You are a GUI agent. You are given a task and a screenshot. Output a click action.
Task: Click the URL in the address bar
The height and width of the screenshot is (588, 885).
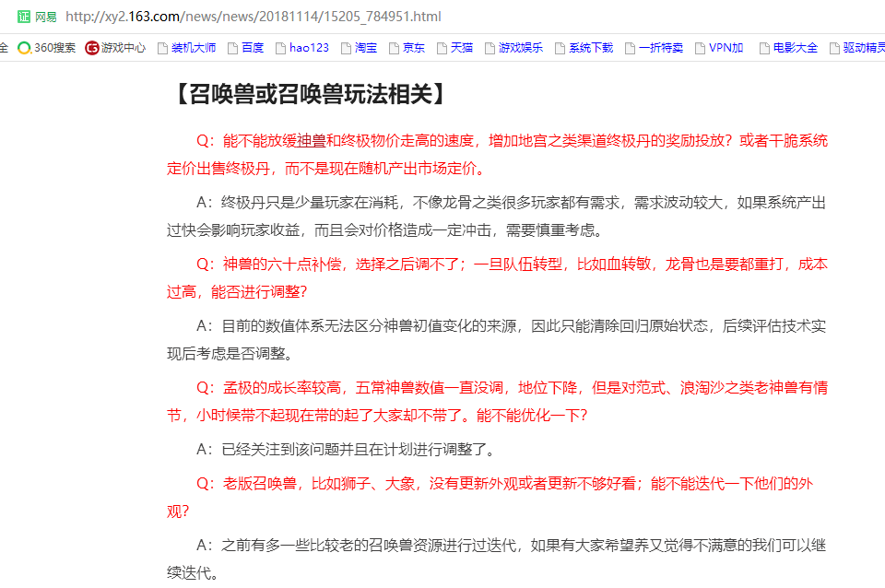[254, 17]
